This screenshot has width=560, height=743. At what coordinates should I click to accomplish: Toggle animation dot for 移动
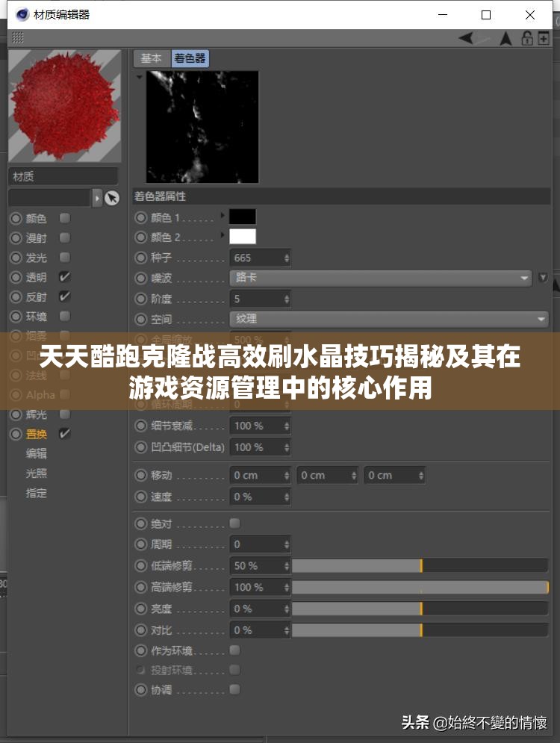pyautogui.click(x=140, y=475)
